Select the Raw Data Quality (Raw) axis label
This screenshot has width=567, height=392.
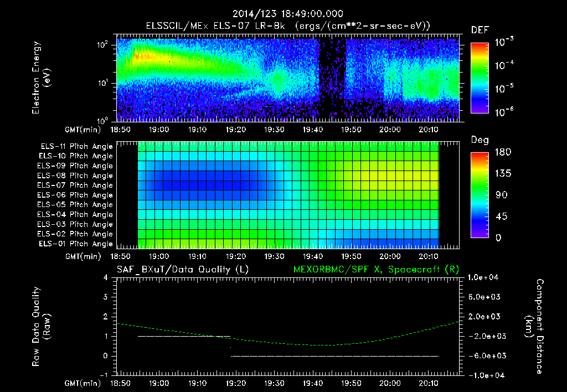[41, 327]
